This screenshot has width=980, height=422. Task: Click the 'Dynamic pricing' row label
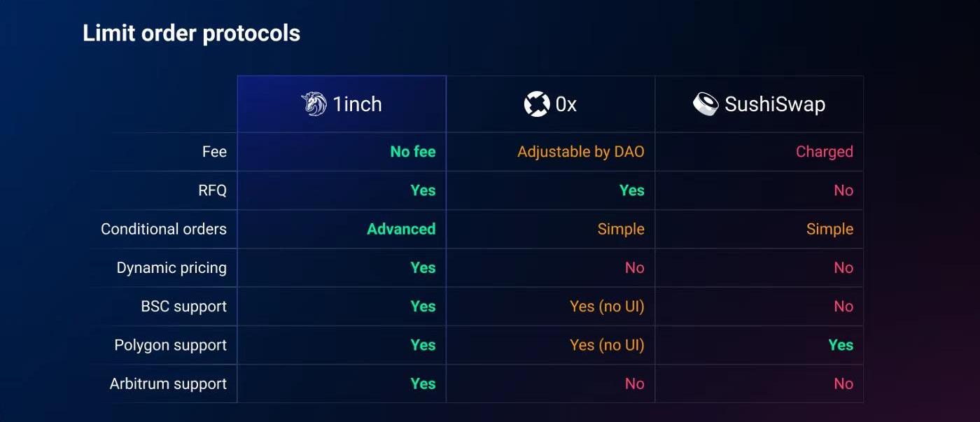171,268
